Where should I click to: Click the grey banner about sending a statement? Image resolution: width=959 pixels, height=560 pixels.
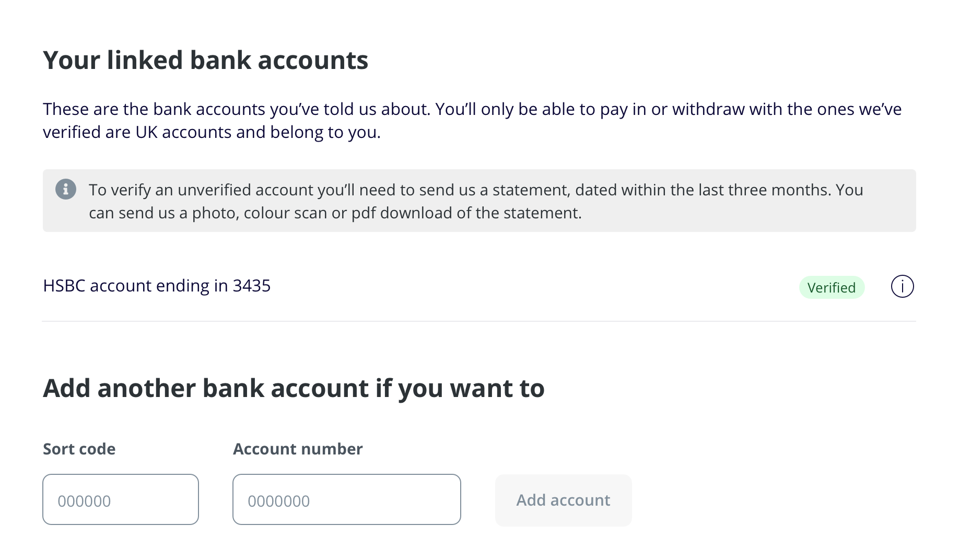[x=479, y=201]
